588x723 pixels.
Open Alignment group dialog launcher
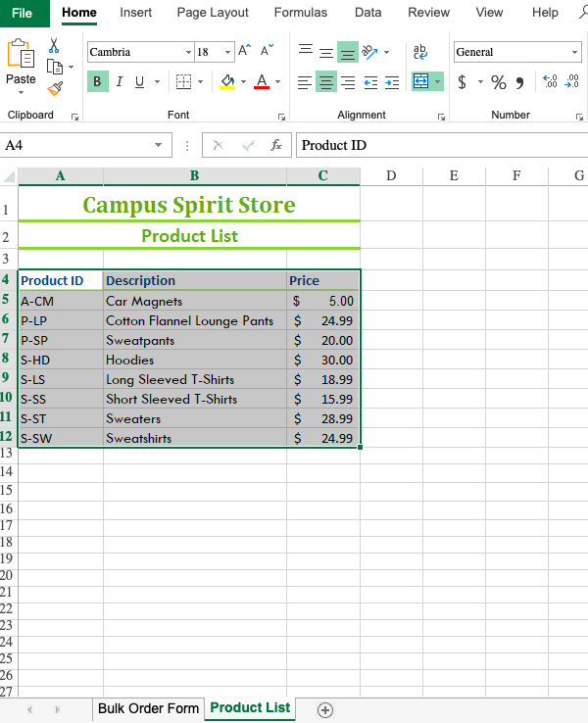click(441, 118)
